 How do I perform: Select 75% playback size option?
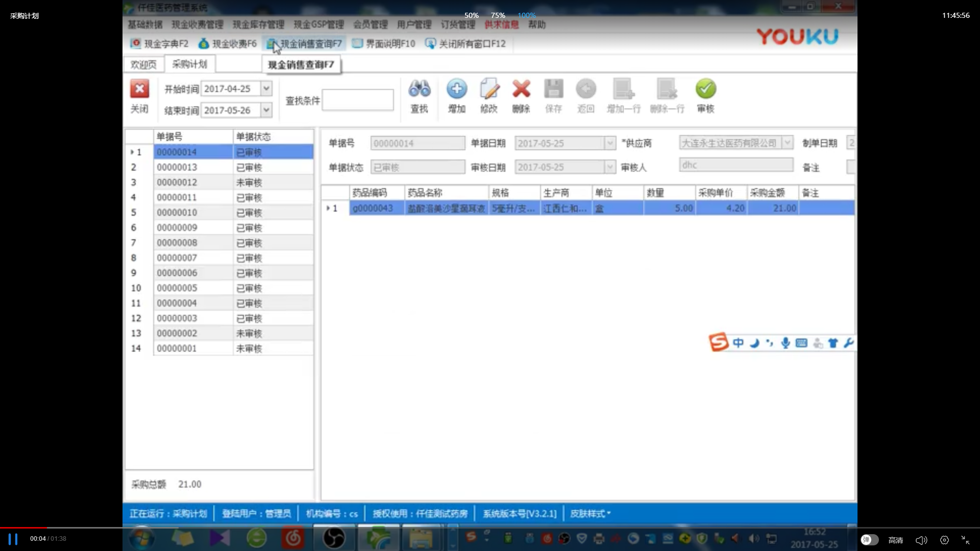498,15
